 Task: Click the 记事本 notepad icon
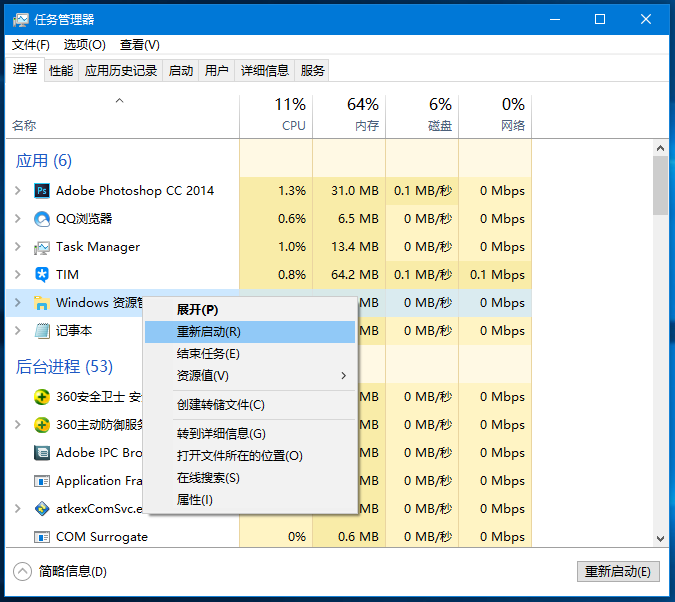pyautogui.click(x=42, y=331)
